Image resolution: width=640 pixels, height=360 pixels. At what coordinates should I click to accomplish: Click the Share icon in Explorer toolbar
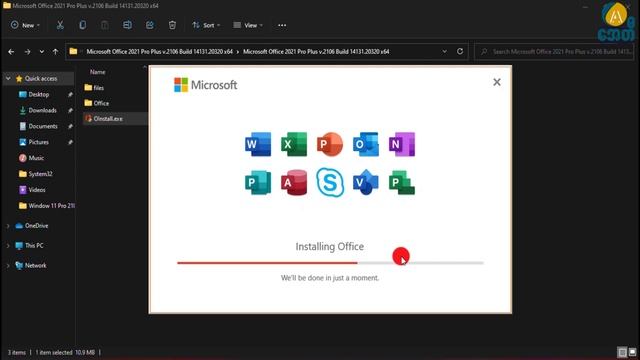pos(150,25)
